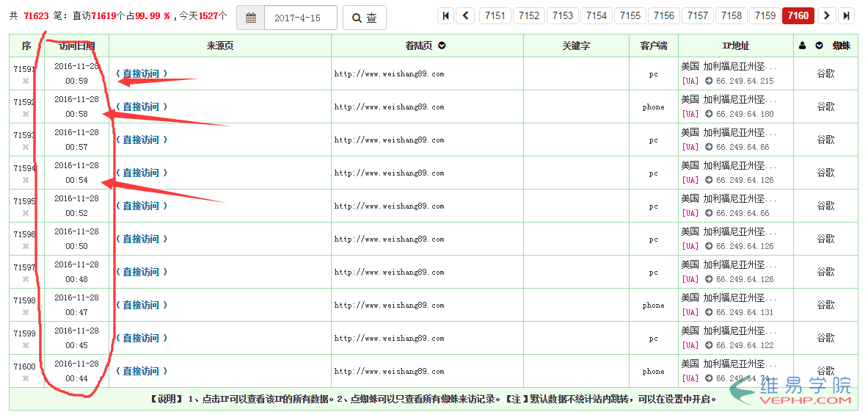Jump to the first page of records
The image size is (868, 415).
click(x=445, y=15)
